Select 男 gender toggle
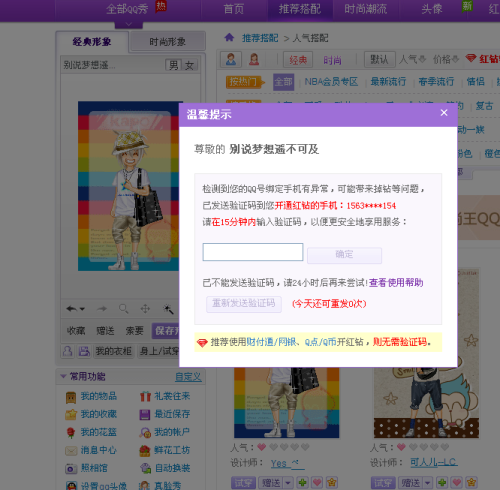Screen dimensions: 500x490 [173, 65]
